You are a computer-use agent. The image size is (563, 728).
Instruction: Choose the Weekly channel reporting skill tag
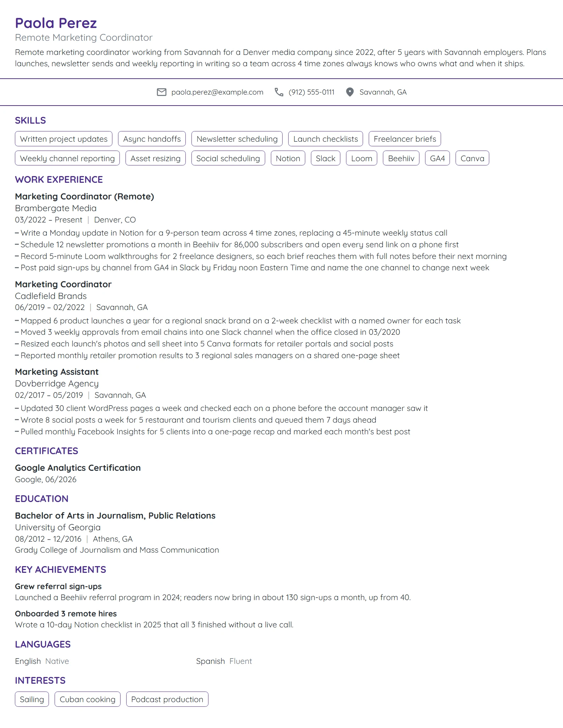(67, 158)
